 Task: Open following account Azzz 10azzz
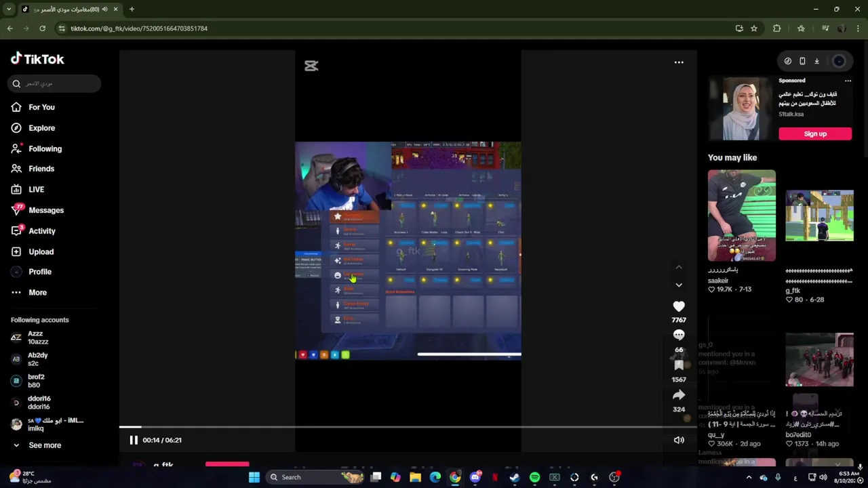39,338
